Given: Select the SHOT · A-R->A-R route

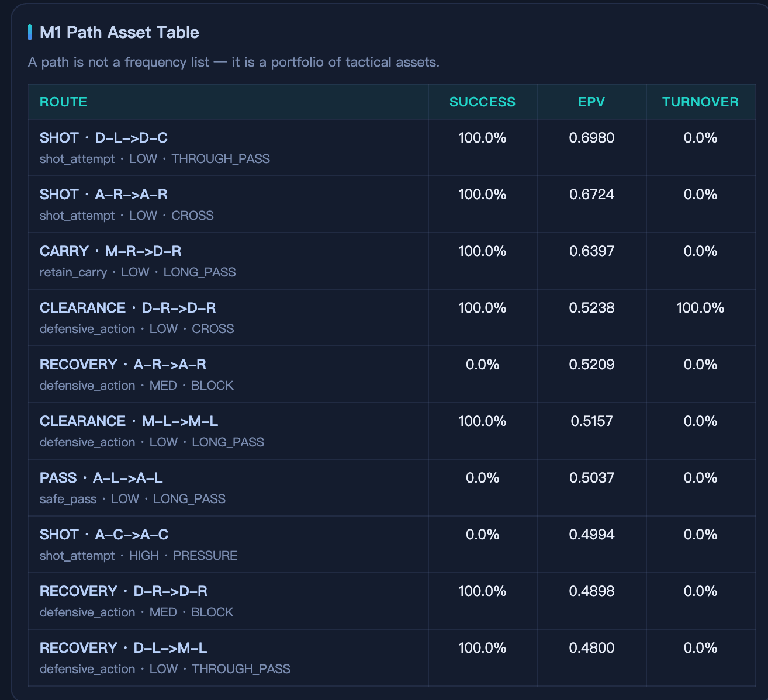Looking at the screenshot, I should pyautogui.click(x=103, y=195).
